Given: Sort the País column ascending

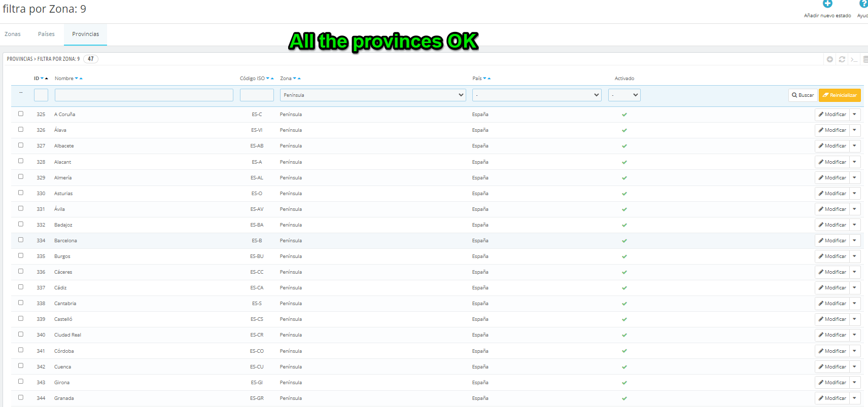Looking at the screenshot, I should pos(490,79).
